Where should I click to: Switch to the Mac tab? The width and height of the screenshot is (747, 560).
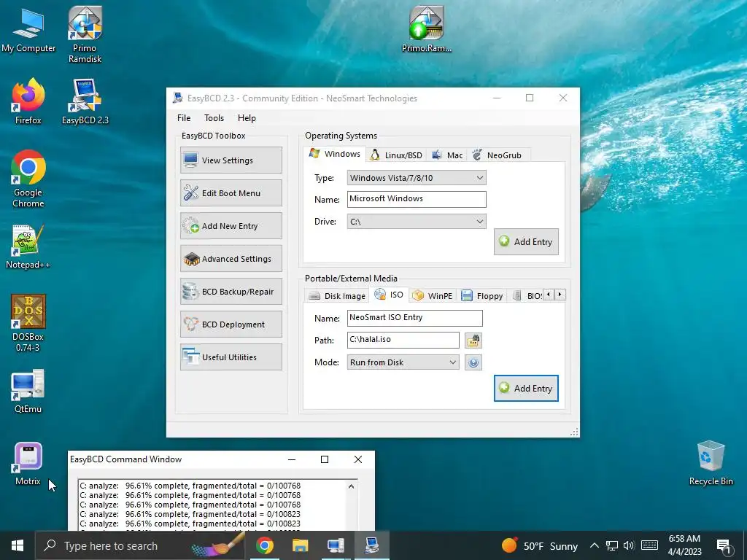click(x=447, y=155)
